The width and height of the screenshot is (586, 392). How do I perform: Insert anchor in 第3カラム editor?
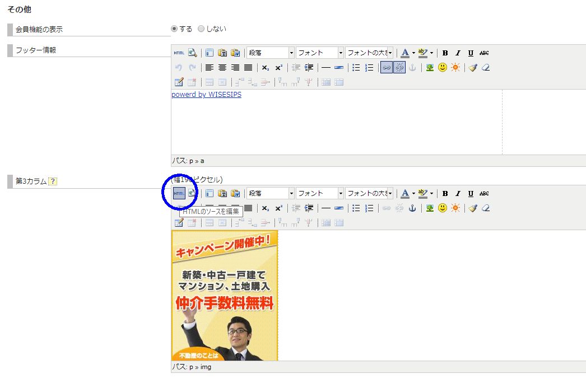[x=412, y=208]
